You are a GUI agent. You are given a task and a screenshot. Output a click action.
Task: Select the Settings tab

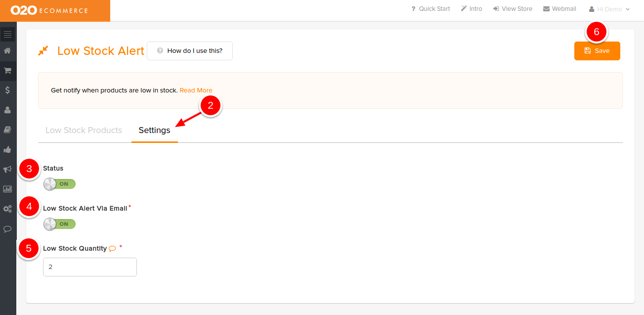tap(154, 131)
